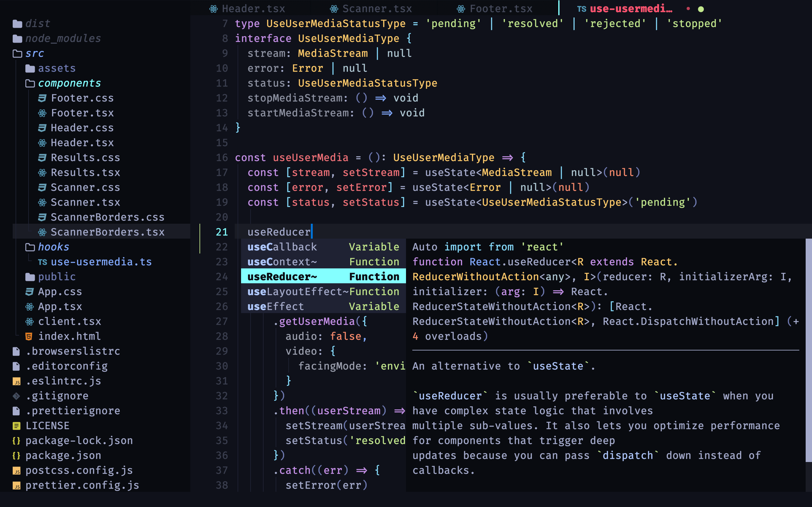Click the LICENSE file icon

[17, 425]
